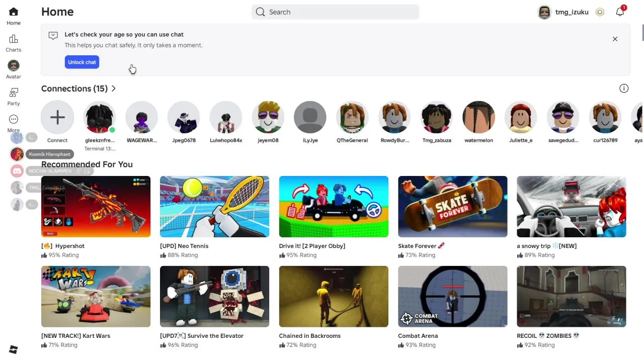Viewport: 644px width, 362px height.
Task: Open QTheGeneral connection avatar
Action: (352, 117)
